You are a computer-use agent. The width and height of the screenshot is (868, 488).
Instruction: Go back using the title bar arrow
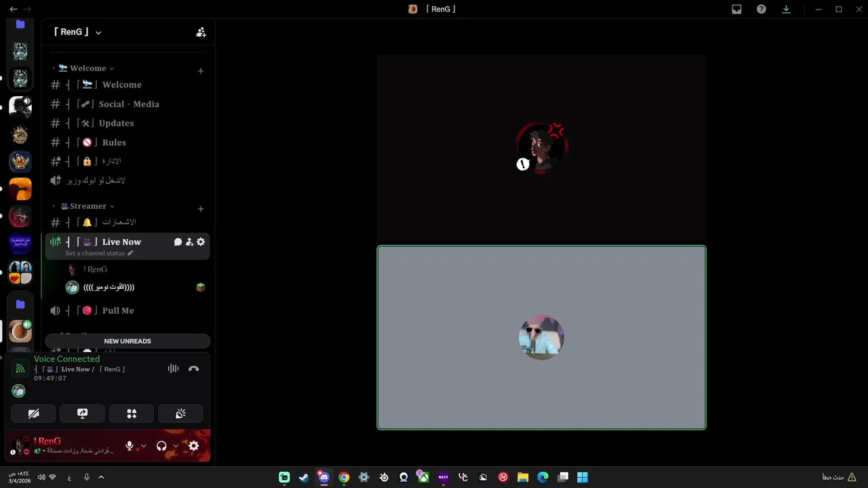pyautogui.click(x=13, y=9)
